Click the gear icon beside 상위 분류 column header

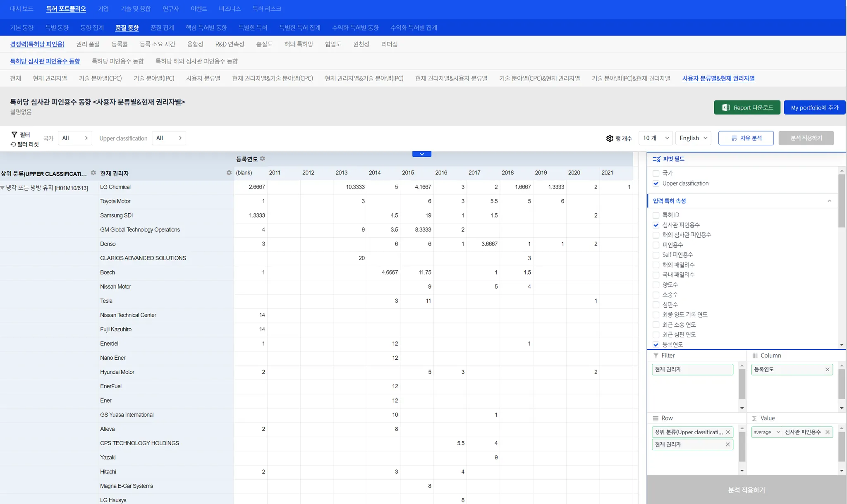93,173
